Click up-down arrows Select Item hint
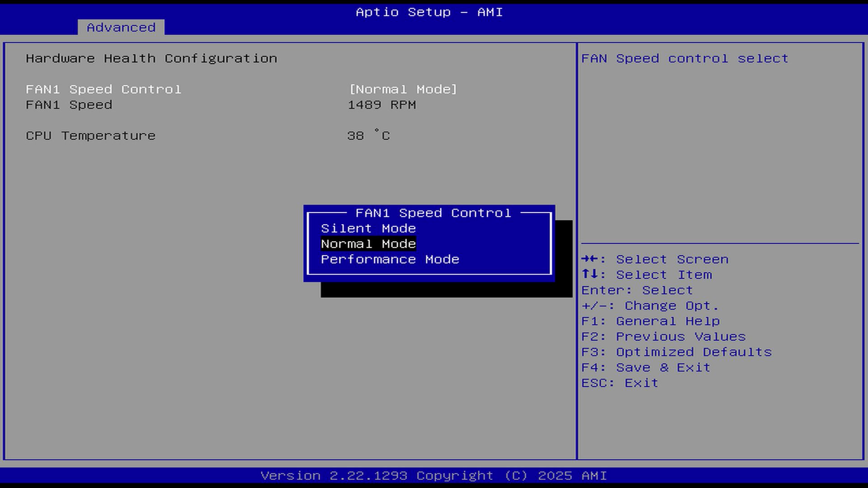Viewport: 868px width, 488px height. coord(646,275)
